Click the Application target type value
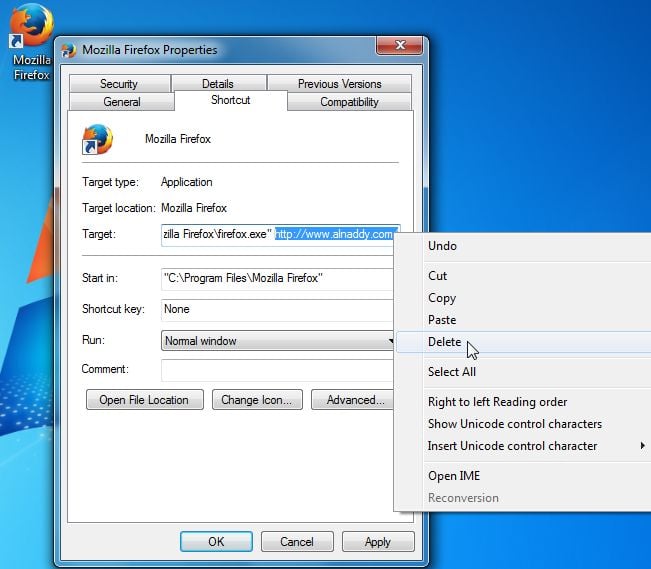This screenshot has height=569, width=651. pyautogui.click(x=186, y=182)
